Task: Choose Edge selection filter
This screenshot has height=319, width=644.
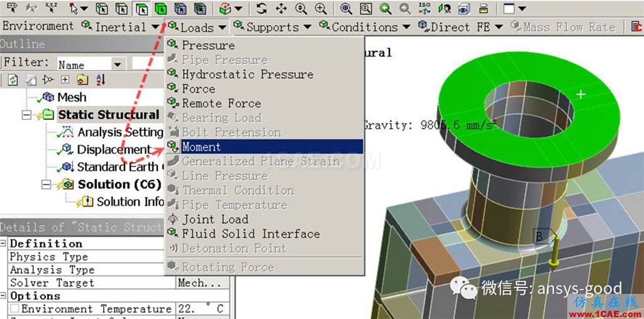Action: tap(121, 8)
